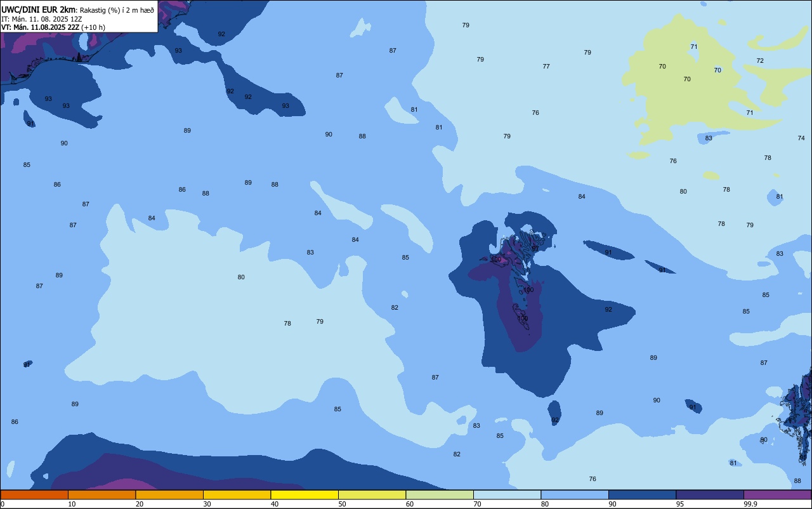
Task: Click the '20' legend tick label
Action: click(x=140, y=504)
